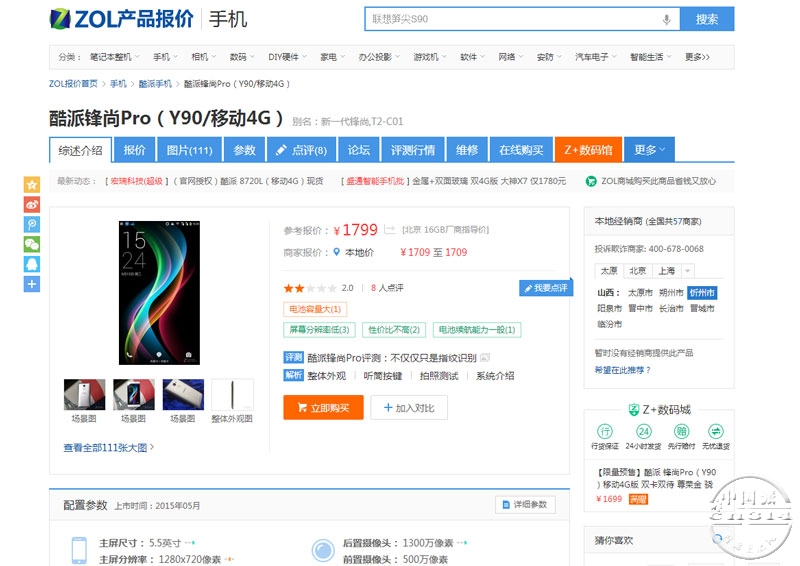Click the 电池容量大(1) tag
The height and width of the screenshot is (566, 800).
315,309
